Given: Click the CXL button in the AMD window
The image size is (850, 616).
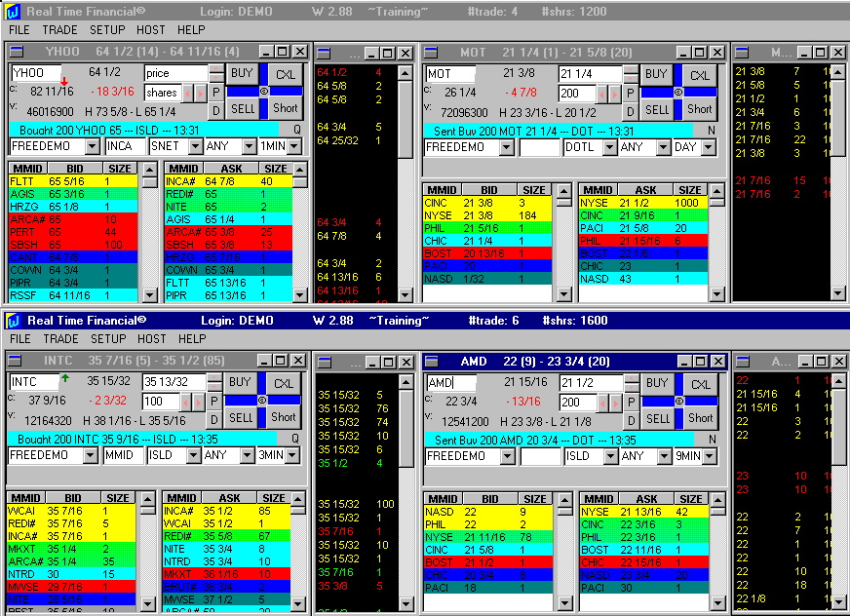Looking at the screenshot, I should [x=701, y=384].
